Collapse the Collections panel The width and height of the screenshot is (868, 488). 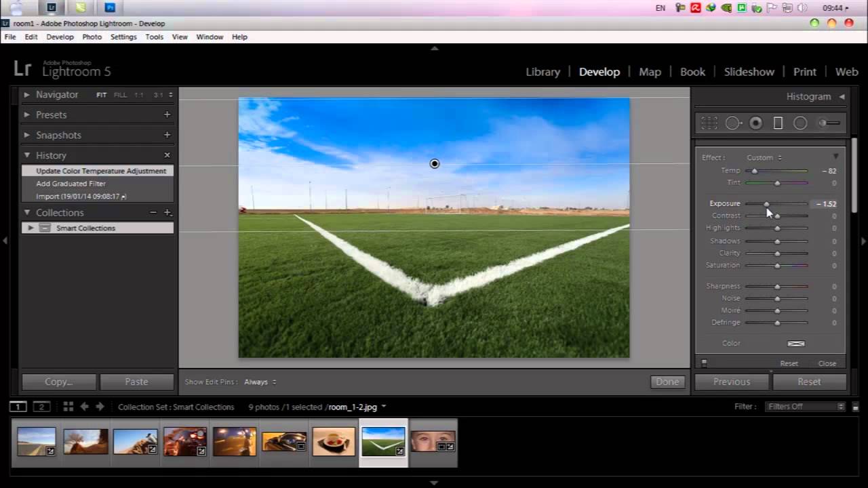coord(27,212)
